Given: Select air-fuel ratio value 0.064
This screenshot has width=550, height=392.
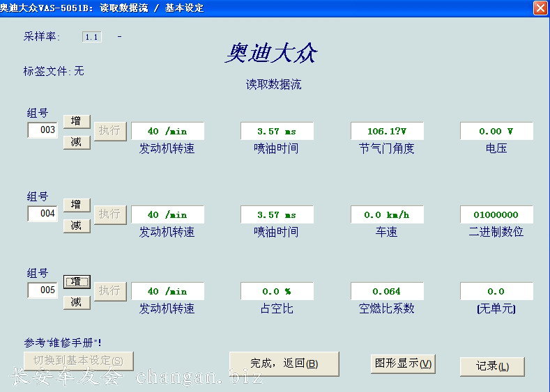Looking at the screenshot, I should [x=387, y=291].
